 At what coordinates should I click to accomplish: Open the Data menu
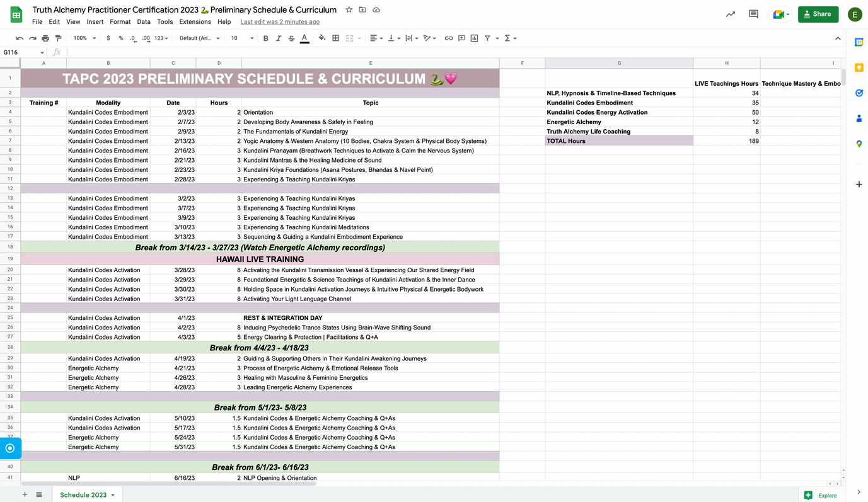[144, 21]
